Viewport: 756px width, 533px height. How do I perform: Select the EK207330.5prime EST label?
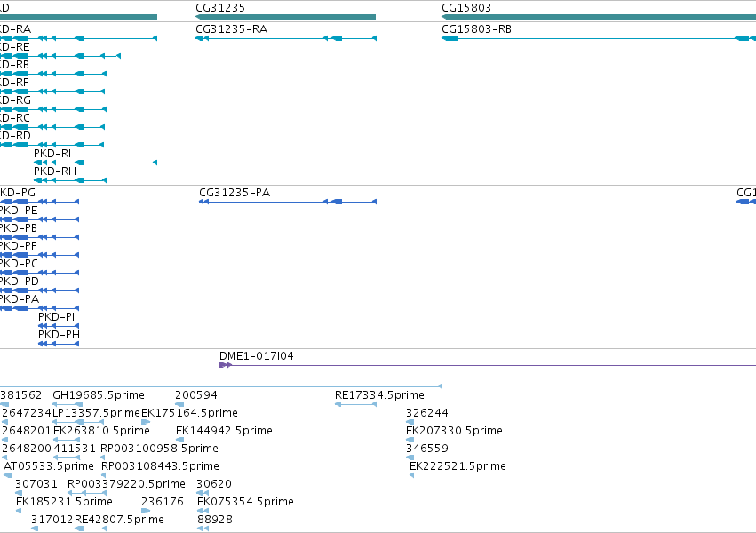(x=454, y=430)
